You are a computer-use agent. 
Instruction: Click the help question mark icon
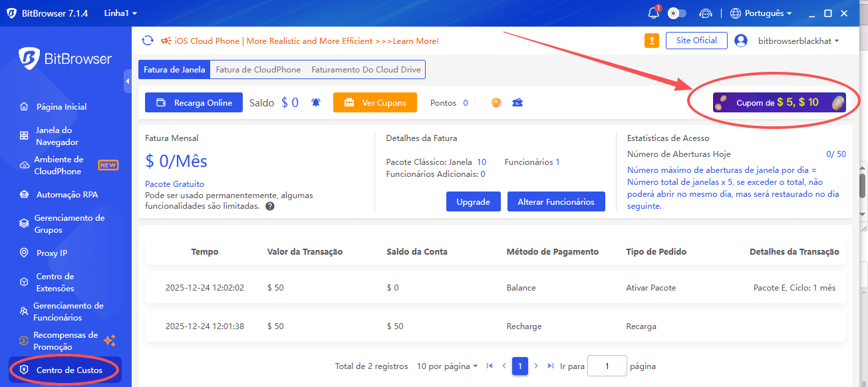270,206
